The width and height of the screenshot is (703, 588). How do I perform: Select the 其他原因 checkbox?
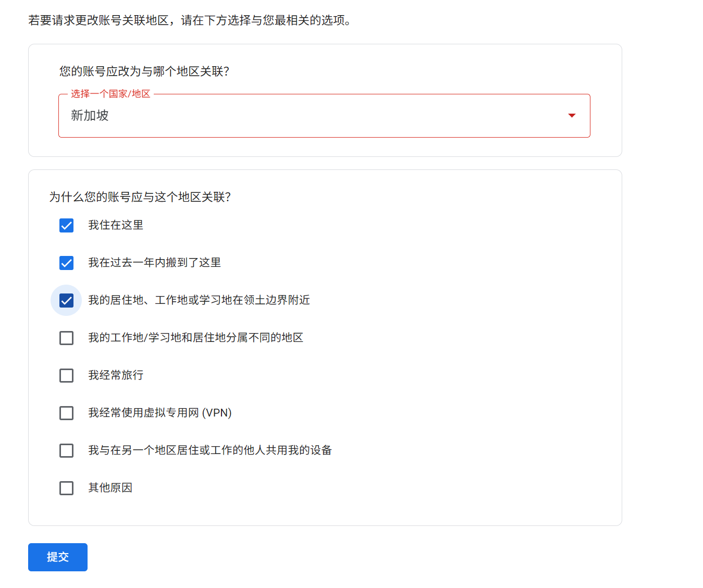[66, 488]
